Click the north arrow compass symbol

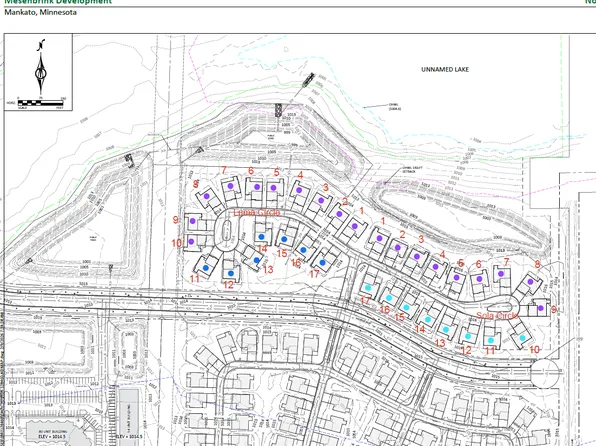[x=41, y=67]
